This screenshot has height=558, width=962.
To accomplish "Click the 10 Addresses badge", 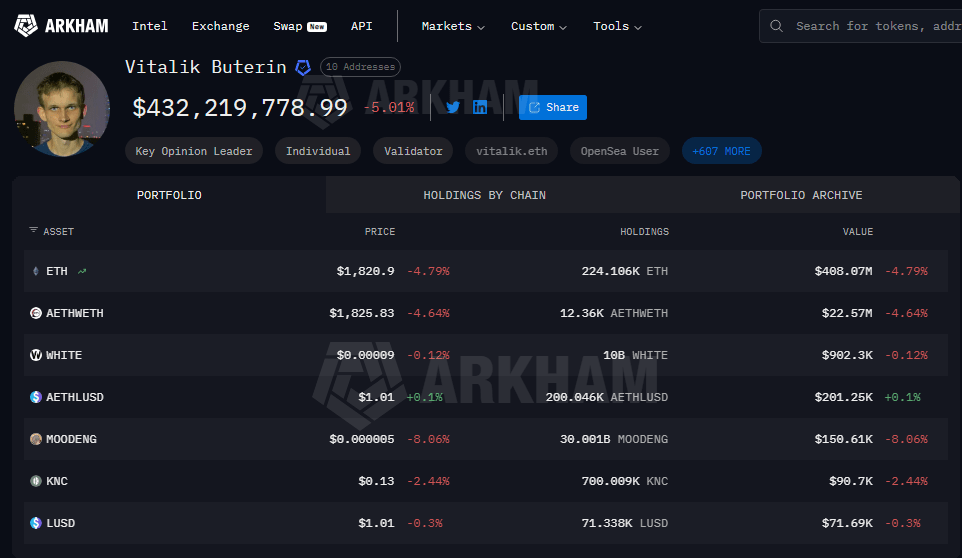I will tap(360, 67).
